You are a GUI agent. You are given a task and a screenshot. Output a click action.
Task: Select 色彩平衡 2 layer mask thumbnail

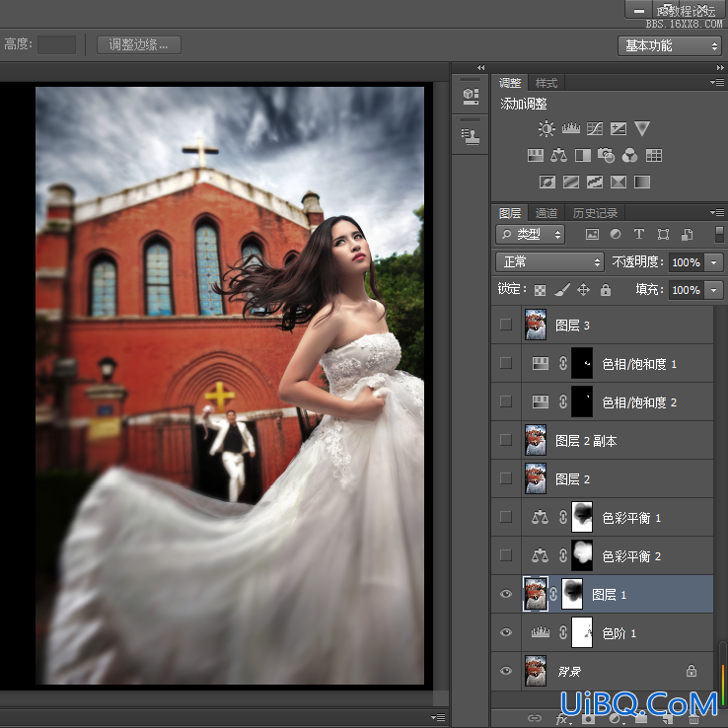coord(582,555)
